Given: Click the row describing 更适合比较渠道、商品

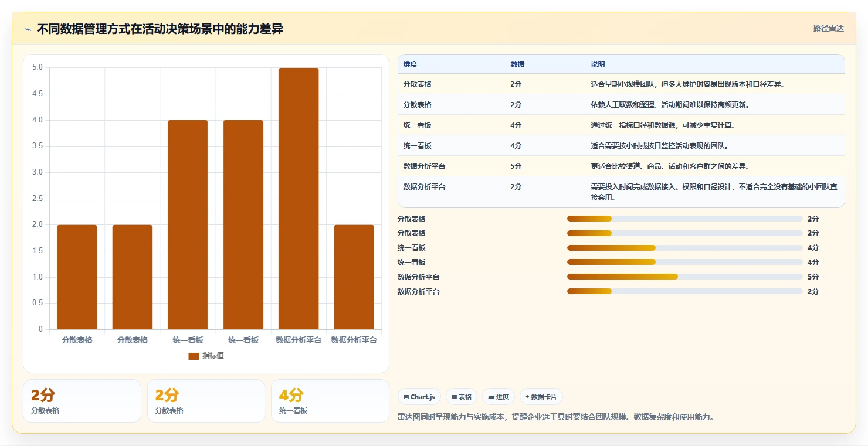Looking at the screenshot, I should [x=621, y=166].
